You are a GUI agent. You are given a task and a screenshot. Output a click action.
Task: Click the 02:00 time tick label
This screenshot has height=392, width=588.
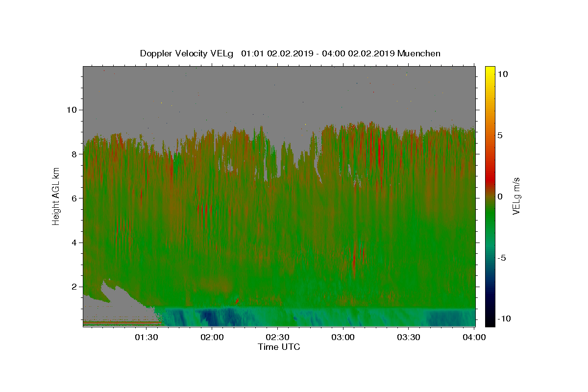click(212, 337)
